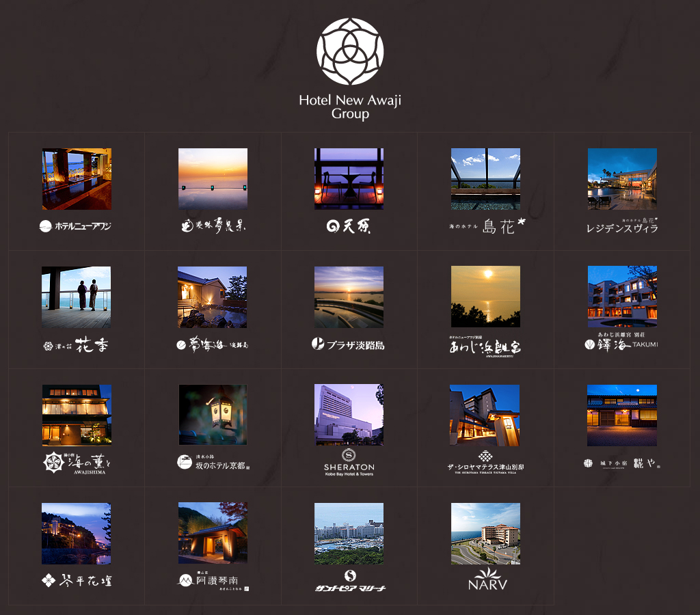Open the ザ・シロヤマテラス津山別邸 entrance thumbnail

tap(485, 415)
